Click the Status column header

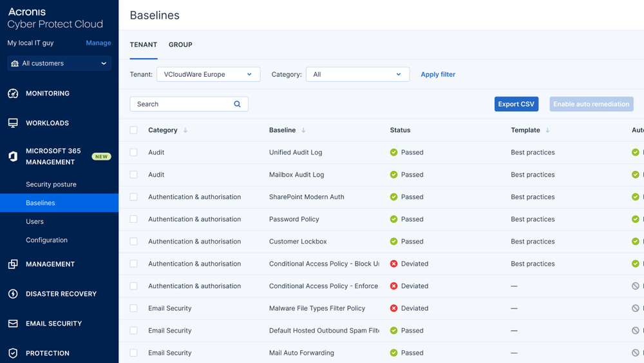pos(400,130)
